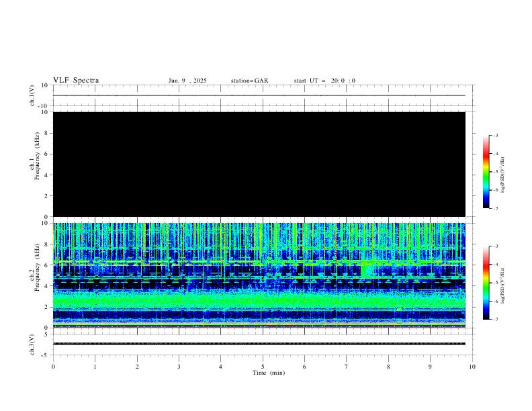Click the black ch.1 spectrogram panel
The width and height of the screenshot is (532, 411).
pyautogui.click(x=259, y=164)
